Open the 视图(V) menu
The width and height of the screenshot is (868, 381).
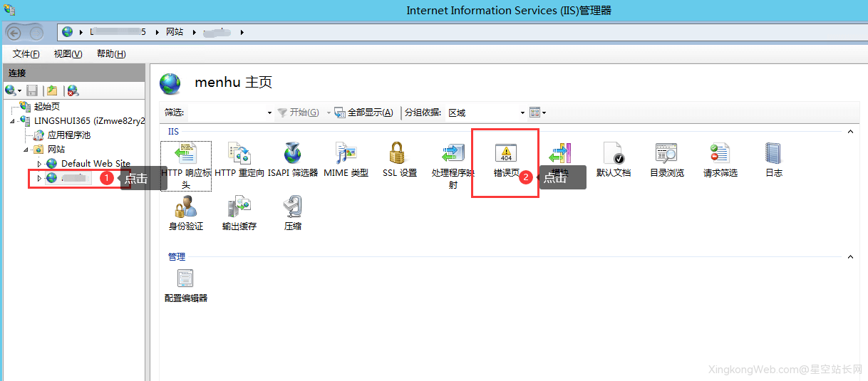pos(68,54)
